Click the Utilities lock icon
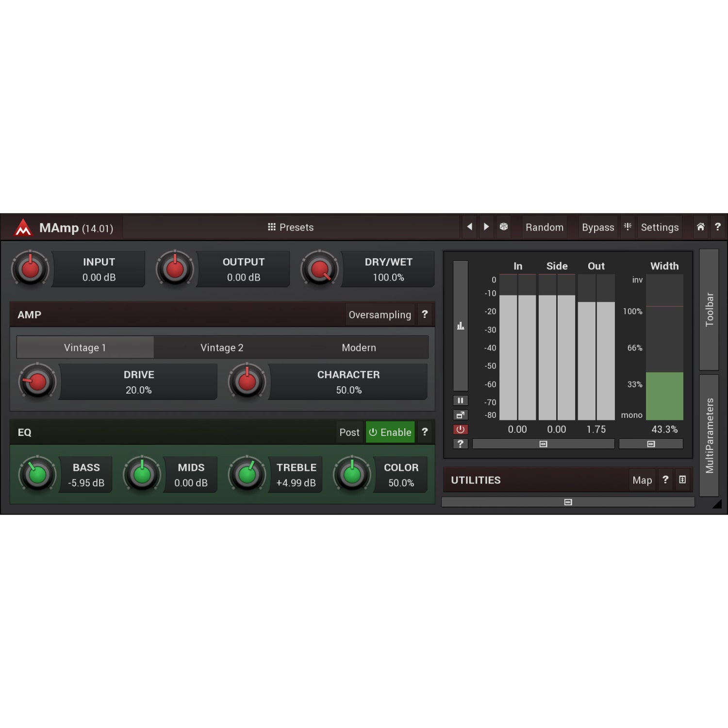The width and height of the screenshot is (728, 728). point(682,480)
